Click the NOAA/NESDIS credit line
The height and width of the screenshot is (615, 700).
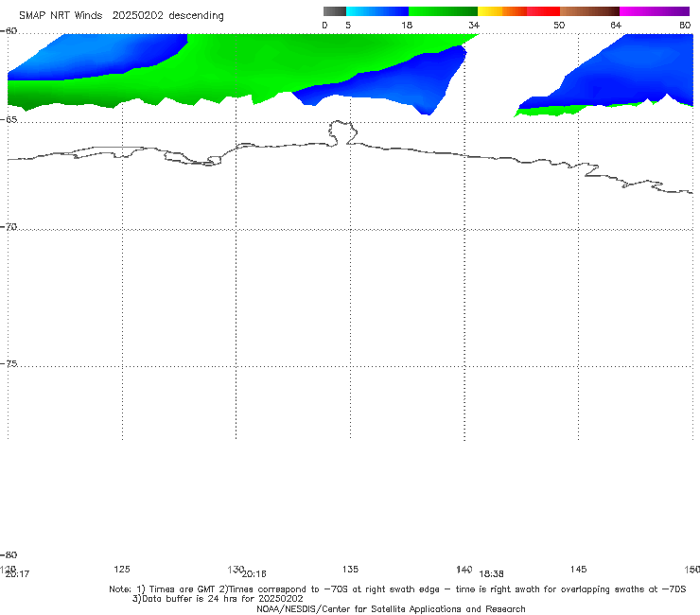click(x=391, y=608)
